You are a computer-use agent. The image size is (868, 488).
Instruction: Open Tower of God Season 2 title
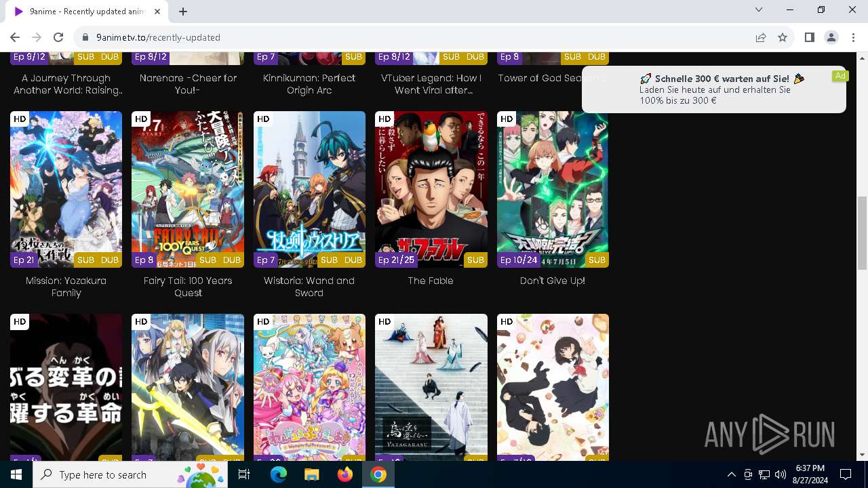point(553,78)
